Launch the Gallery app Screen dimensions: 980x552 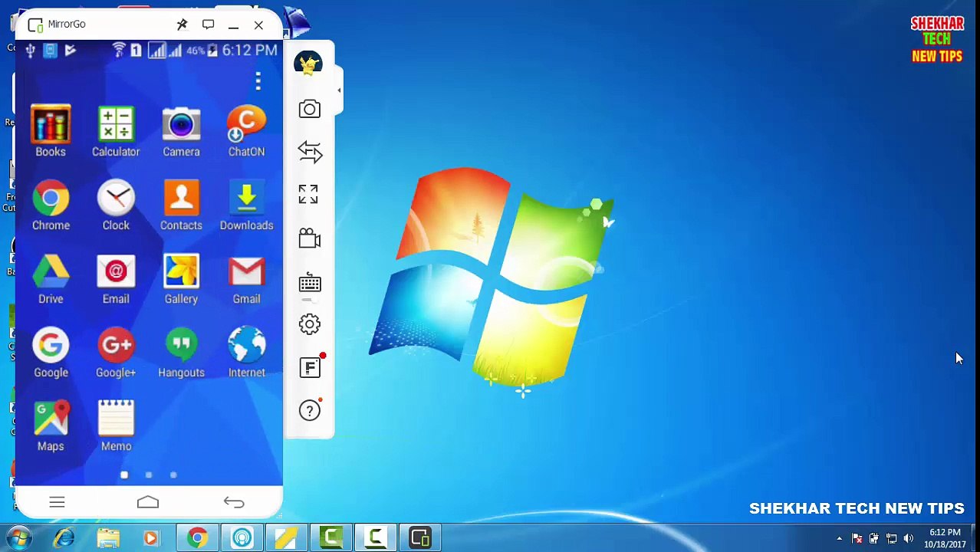[181, 278]
